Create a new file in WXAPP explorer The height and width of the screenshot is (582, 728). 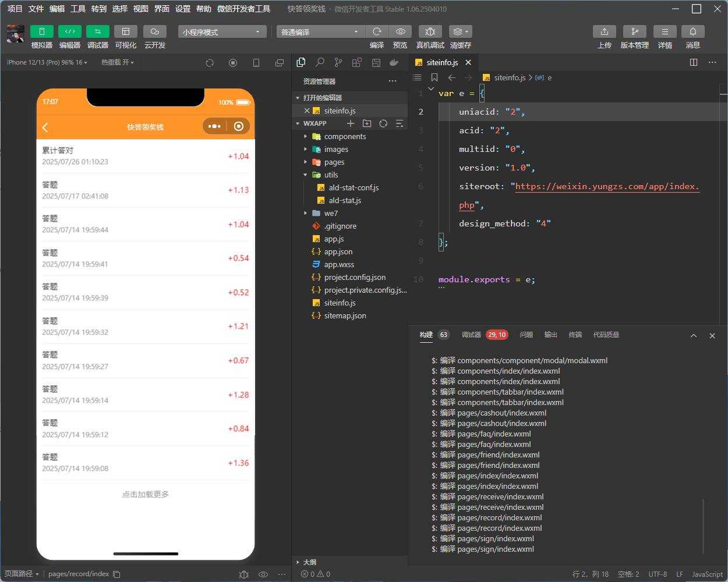(x=351, y=123)
